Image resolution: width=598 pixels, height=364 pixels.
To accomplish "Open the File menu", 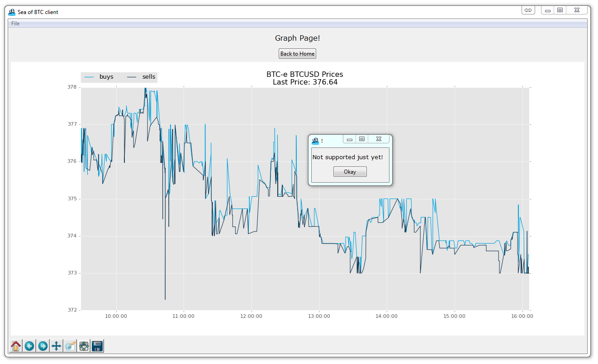I will click(x=15, y=23).
